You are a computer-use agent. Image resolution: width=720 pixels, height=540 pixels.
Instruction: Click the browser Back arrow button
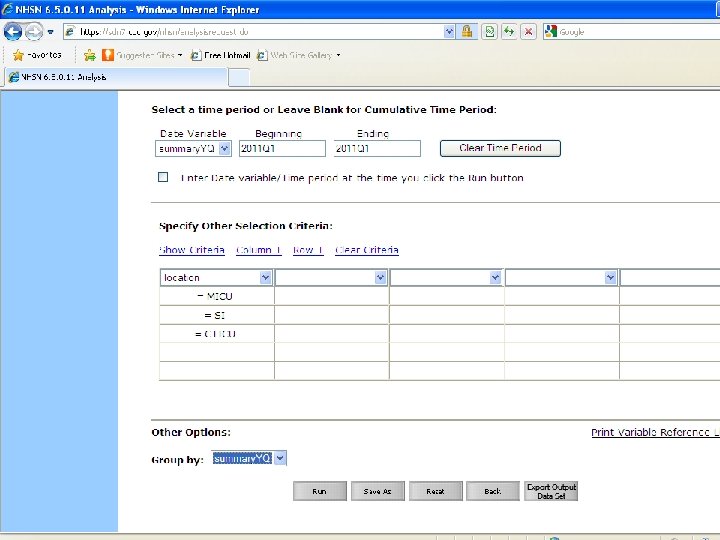(x=12, y=32)
